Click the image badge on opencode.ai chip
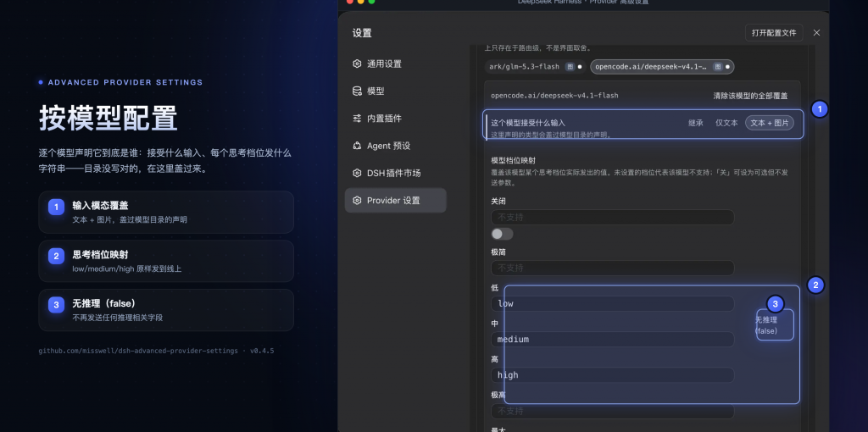 [x=718, y=67]
